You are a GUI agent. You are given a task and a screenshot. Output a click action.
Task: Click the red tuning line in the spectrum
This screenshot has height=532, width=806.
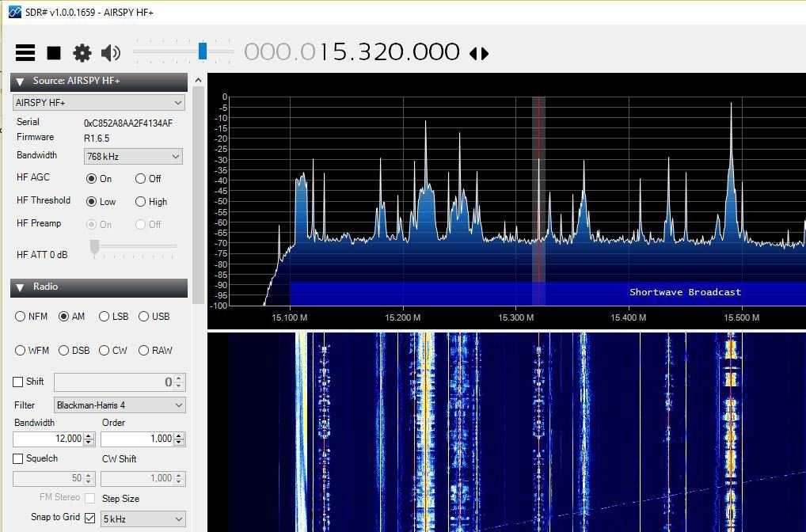click(x=538, y=200)
